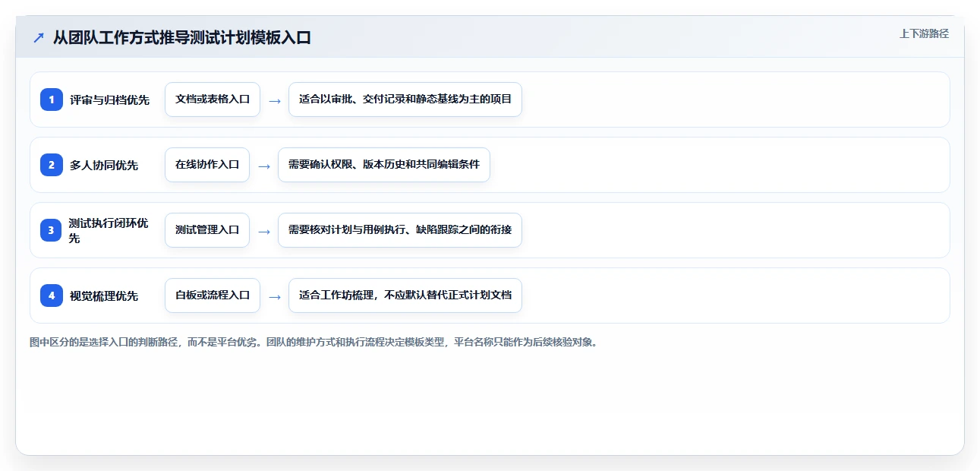Click the arrow after 在线协作入口

click(x=264, y=166)
